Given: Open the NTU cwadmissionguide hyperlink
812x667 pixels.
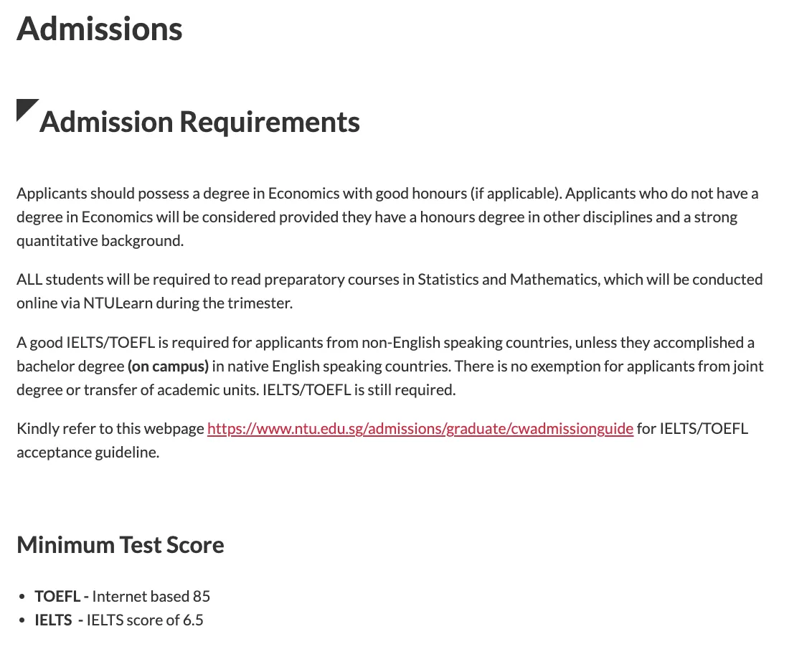Looking at the screenshot, I should click(x=420, y=429).
